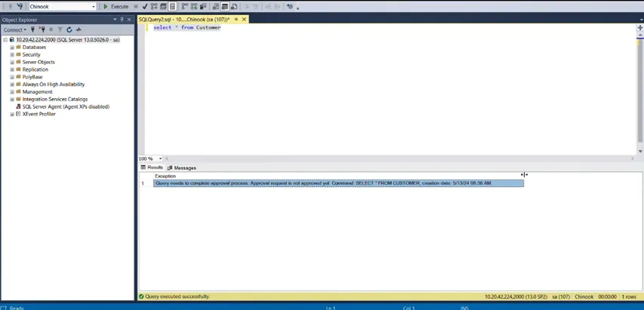644x310 pixels.
Task: Click the Databases folder icon
Action: (x=18, y=48)
